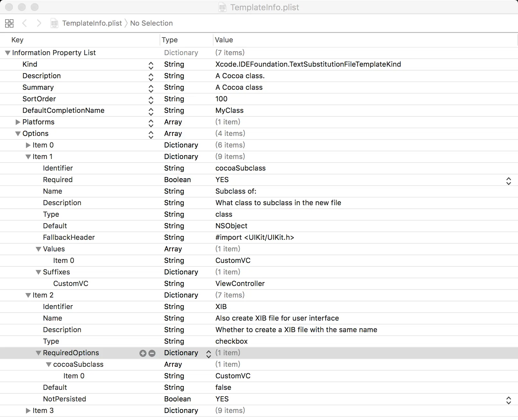Go back using left arrow
Screen dimensions: 518x420
click(x=25, y=23)
